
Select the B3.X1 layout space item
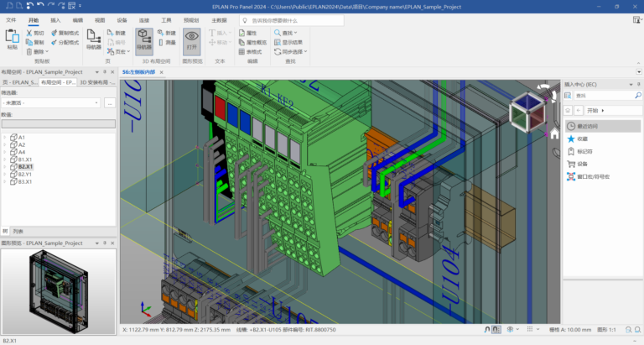pos(21,182)
